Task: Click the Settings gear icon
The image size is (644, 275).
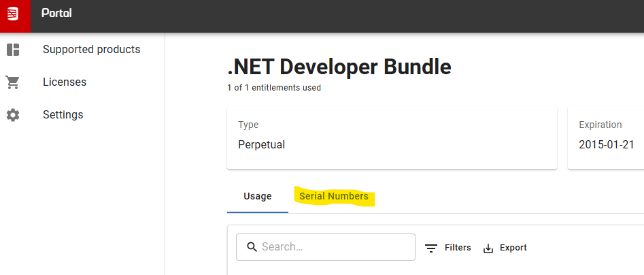Action: tap(13, 114)
